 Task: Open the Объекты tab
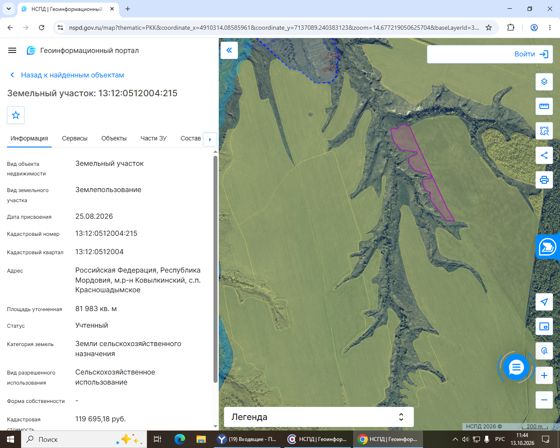[x=114, y=139]
